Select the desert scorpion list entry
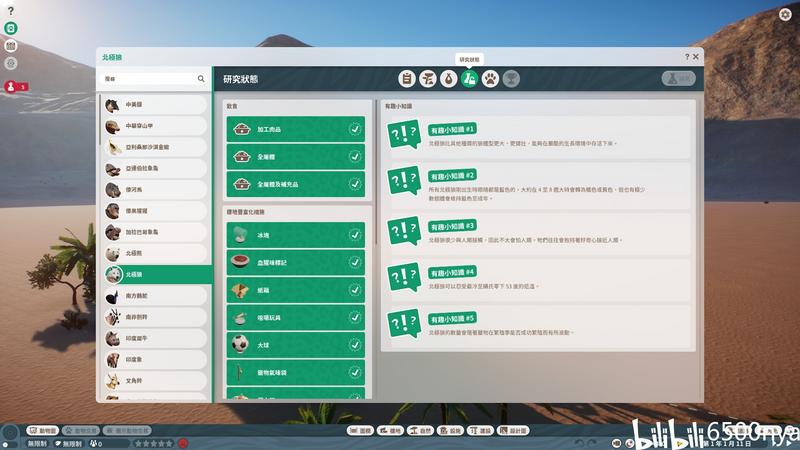 156,147
